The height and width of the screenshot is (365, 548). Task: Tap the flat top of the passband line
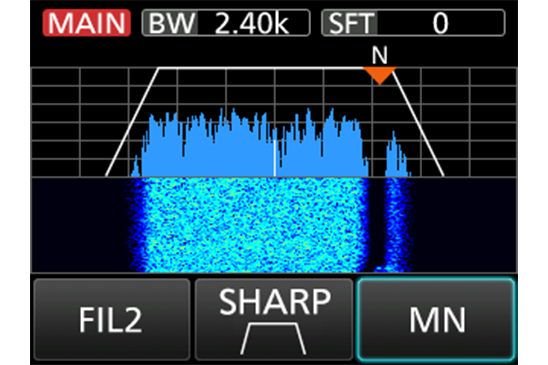coord(261,68)
